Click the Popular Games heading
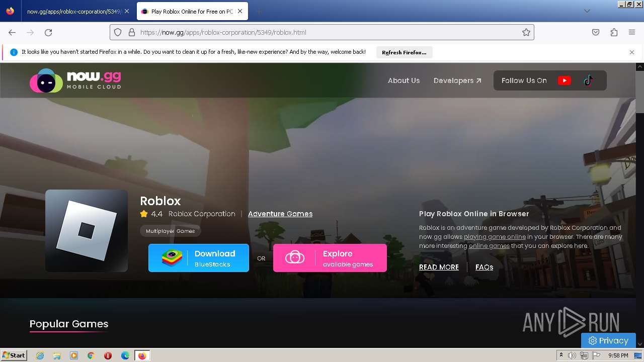 click(69, 324)
